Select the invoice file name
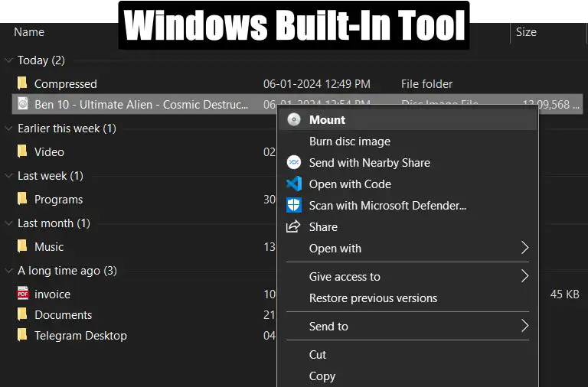The image size is (588, 387). click(52, 294)
